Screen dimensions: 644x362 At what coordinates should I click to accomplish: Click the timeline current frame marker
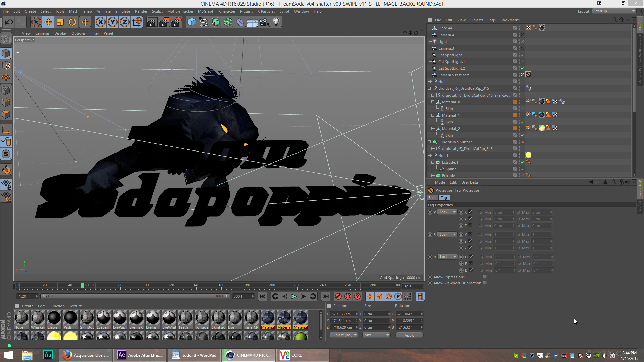pos(83,285)
